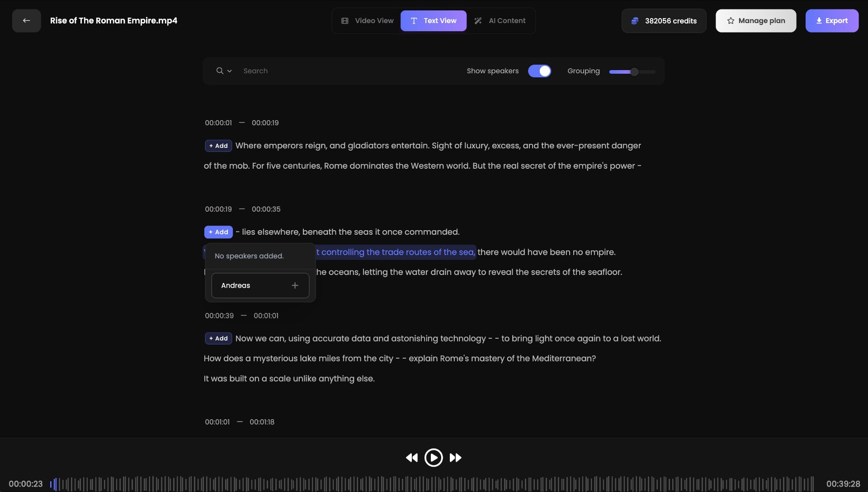The image size is (868, 492).
Task: Open Manage plan
Action: [x=755, y=21]
